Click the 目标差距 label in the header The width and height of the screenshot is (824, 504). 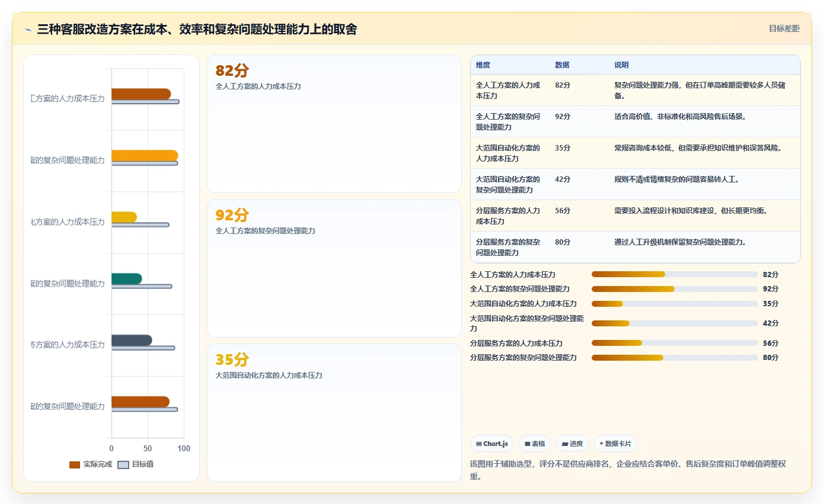(784, 28)
